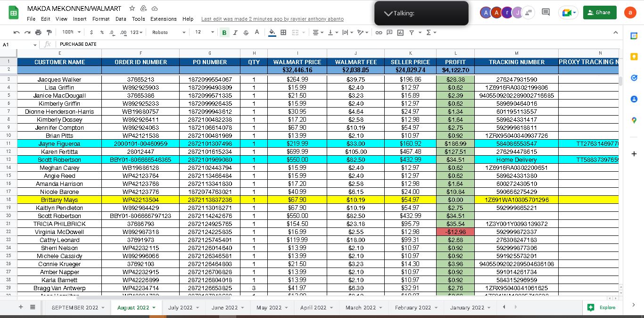Open the Text color picker
Screen dimensions: 644x318
(x=257, y=33)
